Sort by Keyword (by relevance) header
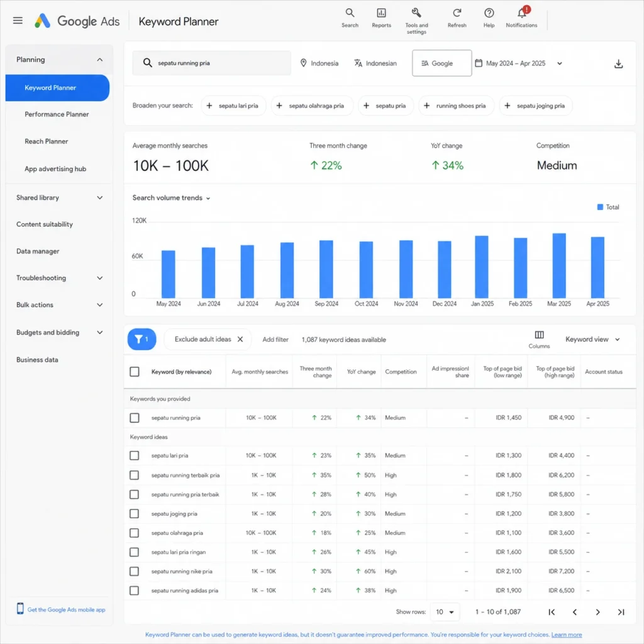This screenshot has width=644, height=644. click(x=181, y=372)
